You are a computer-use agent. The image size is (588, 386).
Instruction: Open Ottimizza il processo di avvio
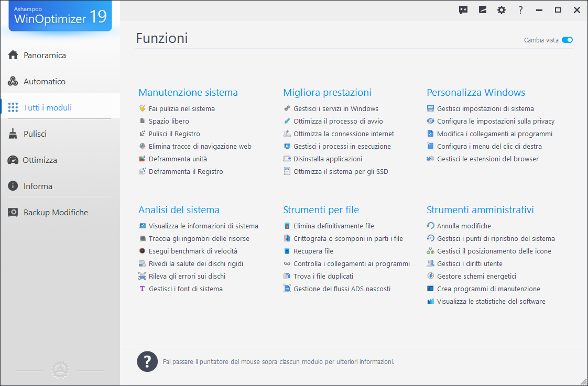(x=338, y=121)
